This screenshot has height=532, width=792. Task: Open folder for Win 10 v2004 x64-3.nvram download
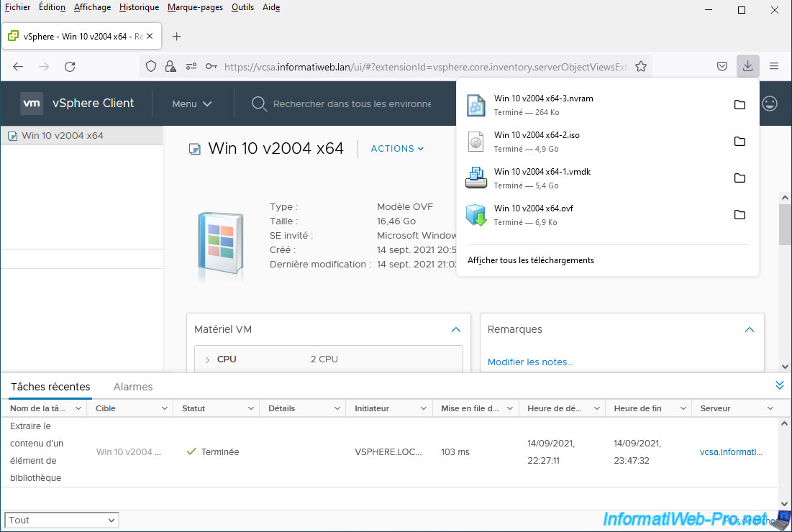pos(739,105)
